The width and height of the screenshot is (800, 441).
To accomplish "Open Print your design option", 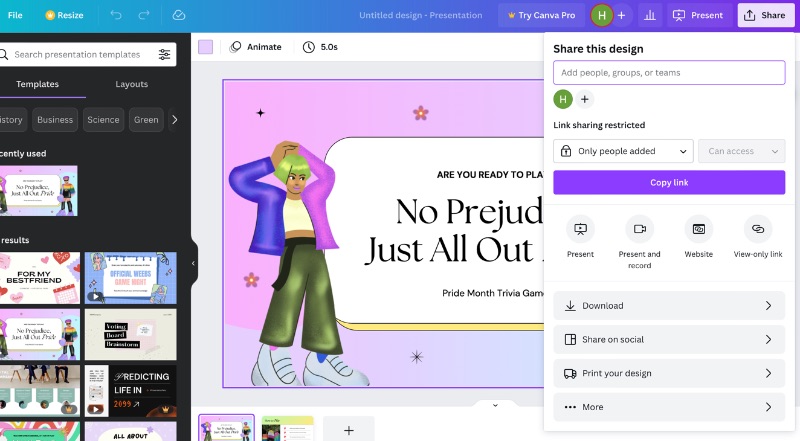I will tap(669, 373).
